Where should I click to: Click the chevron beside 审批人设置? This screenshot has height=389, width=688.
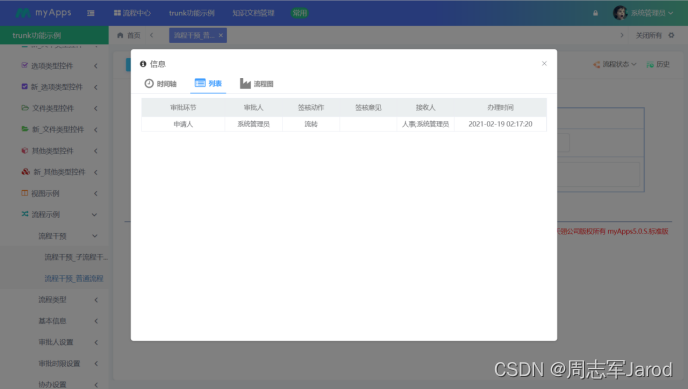pos(96,343)
